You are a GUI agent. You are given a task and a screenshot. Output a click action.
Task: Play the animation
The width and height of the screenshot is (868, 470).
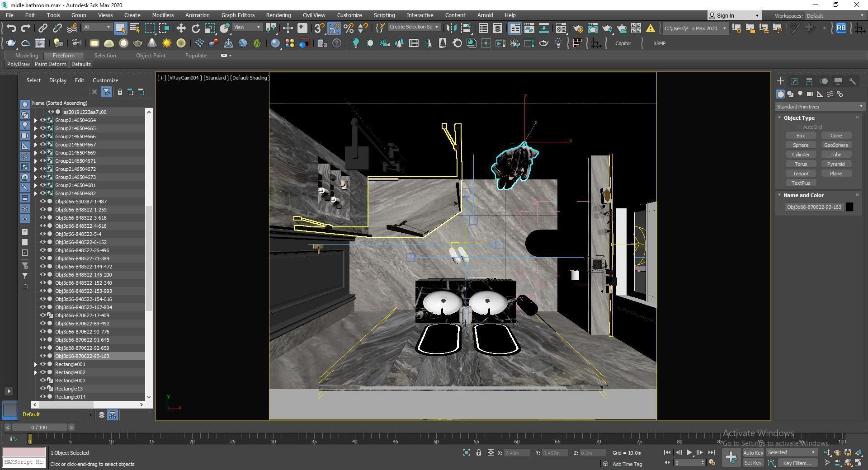click(689, 452)
